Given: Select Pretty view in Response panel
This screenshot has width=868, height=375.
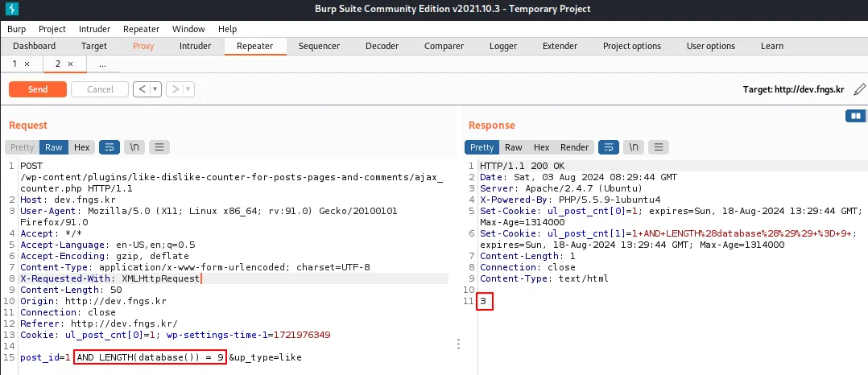Looking at the screenshot, I should click(x=482, y=147).
